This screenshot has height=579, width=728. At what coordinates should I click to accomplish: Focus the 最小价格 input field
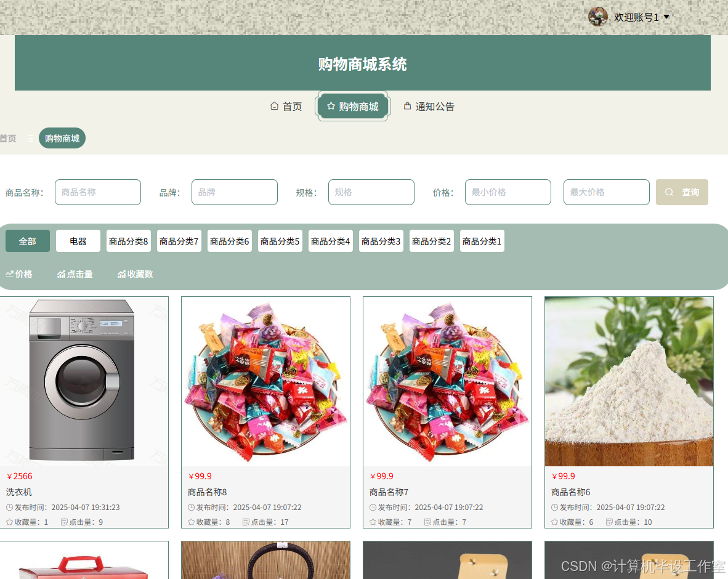tap(508, 192)
